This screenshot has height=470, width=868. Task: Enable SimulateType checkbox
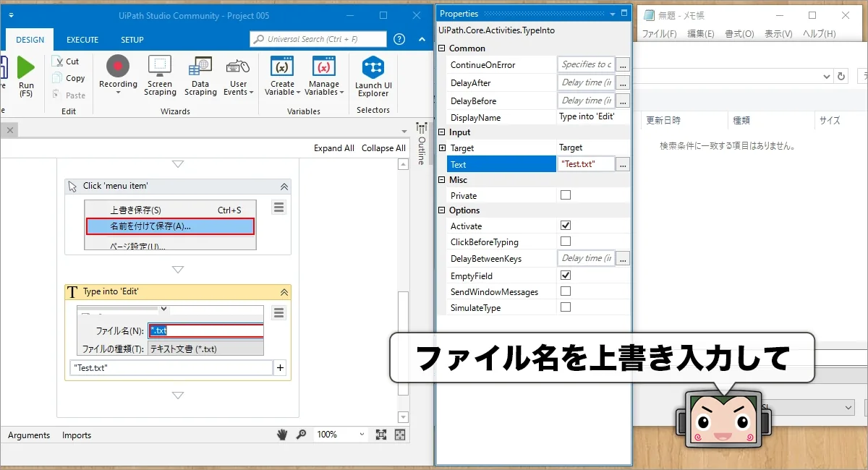tap(566, 307)
